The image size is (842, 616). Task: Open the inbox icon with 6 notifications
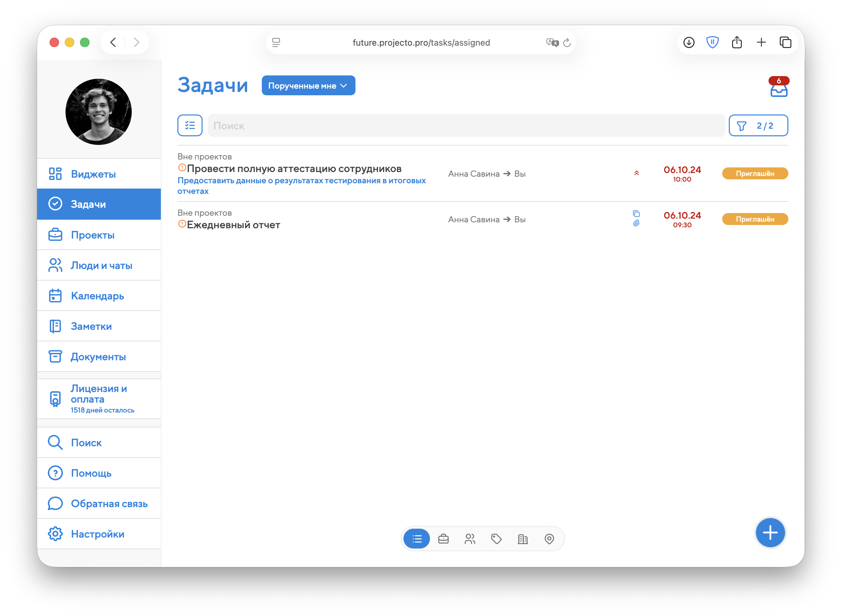click(778, 90)
